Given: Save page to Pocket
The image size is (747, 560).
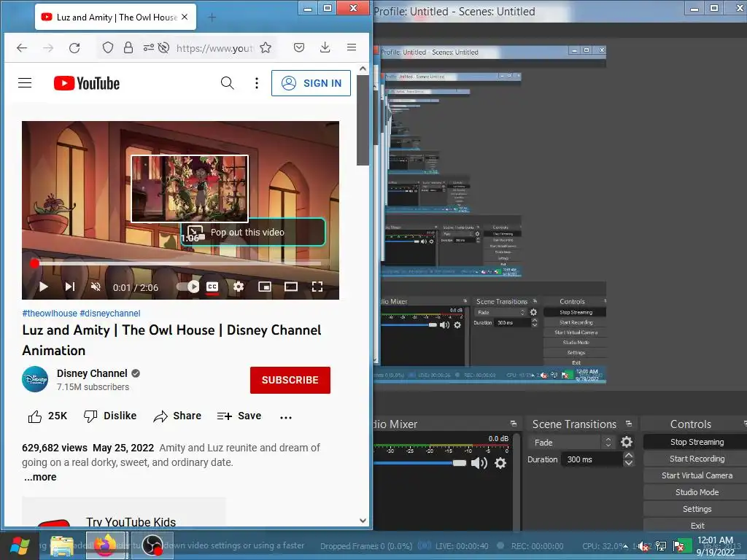Looking at the screenshot, I should 299,47.
